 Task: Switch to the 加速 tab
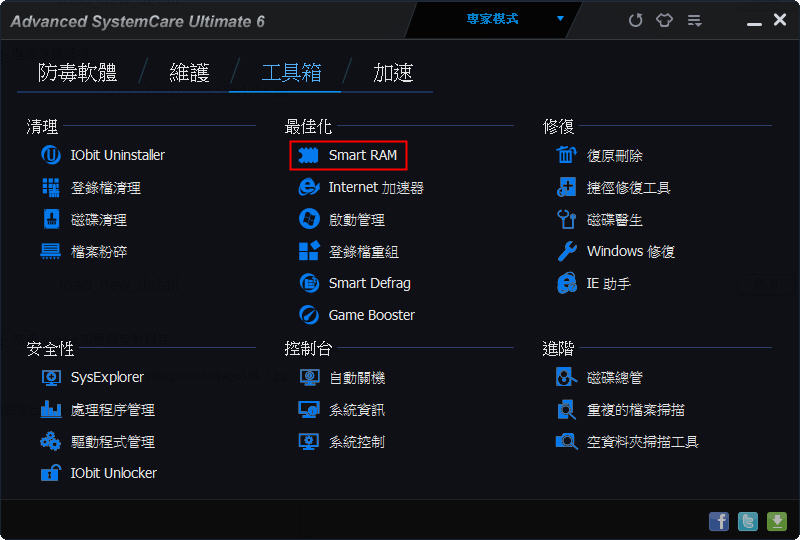393,72
